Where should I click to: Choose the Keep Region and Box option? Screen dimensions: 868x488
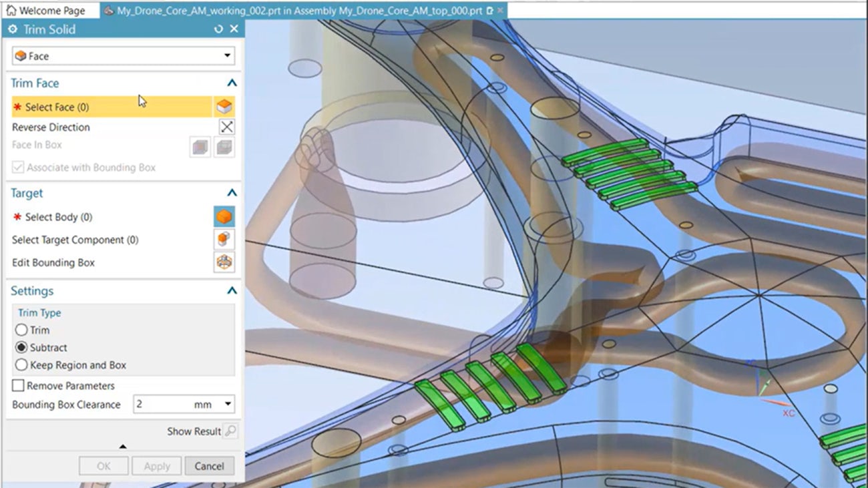pyautogui.click(x=21, y=365)
